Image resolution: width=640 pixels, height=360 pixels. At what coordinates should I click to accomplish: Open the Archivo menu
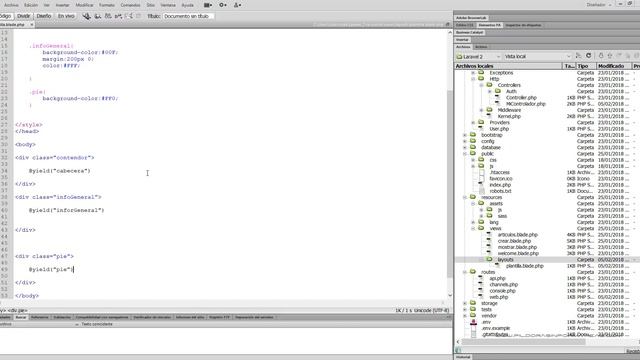[x=11, y=5]
